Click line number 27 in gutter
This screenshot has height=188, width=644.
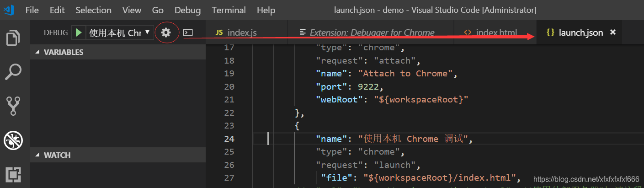[x=229, y=177]
